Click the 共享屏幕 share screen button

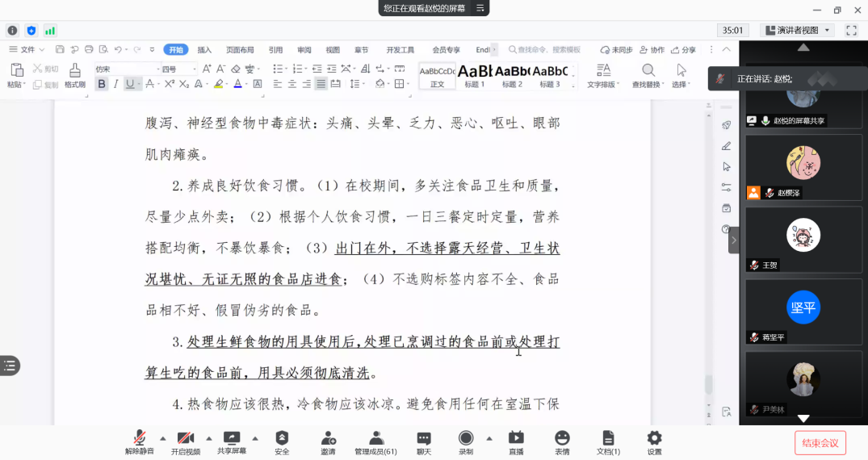point(232,442)
